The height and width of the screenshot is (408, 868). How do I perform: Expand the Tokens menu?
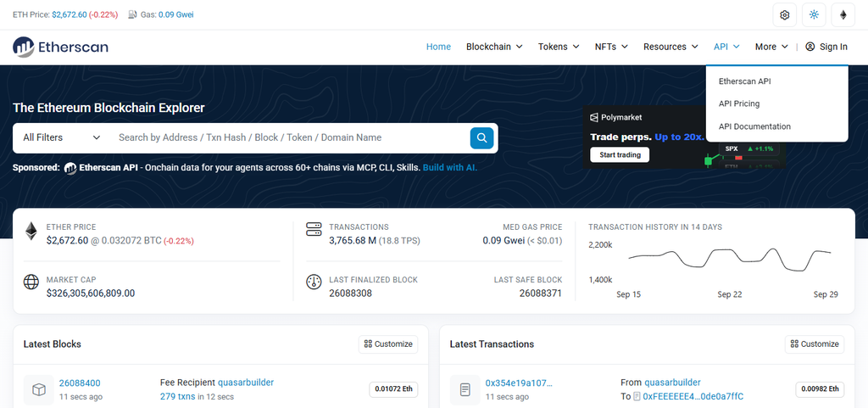[559, 47]
